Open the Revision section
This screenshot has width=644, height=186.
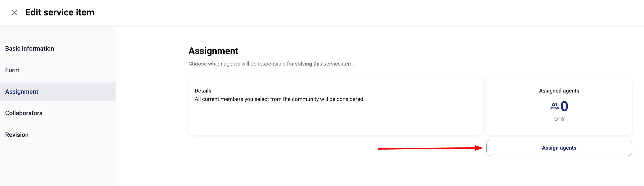tap(17, 135)
